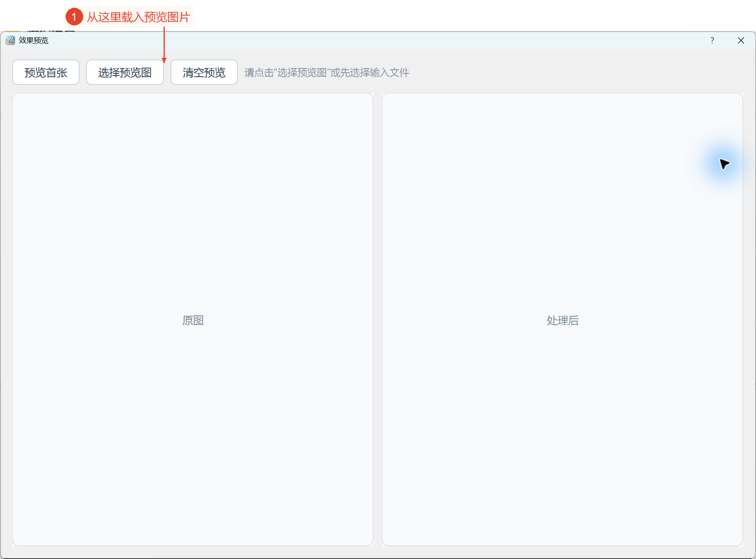The width and height of the screenshot is (756, 559).
Task: Click the red arrow tip near 选择预览图
Action: (x=164, y=61)
